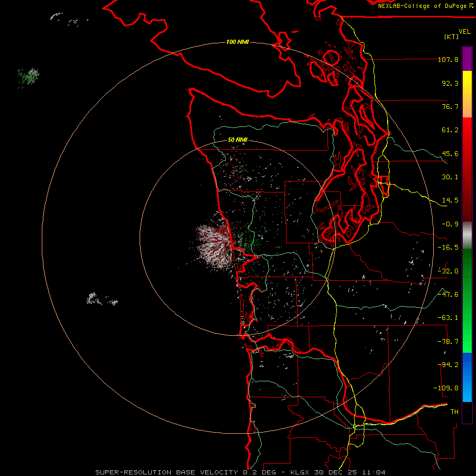Click the white offshore echo cluster at lower left
476x476 pixels.
pos(102,299)
